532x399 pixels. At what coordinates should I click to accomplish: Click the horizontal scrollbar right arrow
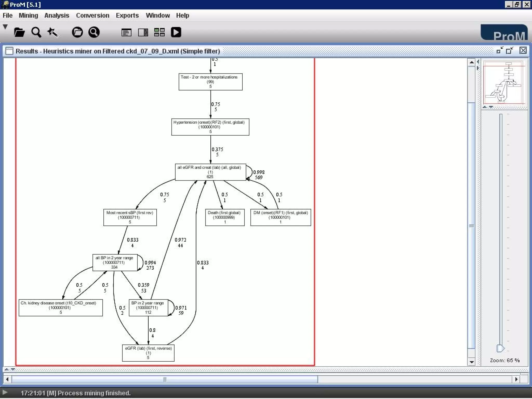pyautogui.click(x=516, y=379)
